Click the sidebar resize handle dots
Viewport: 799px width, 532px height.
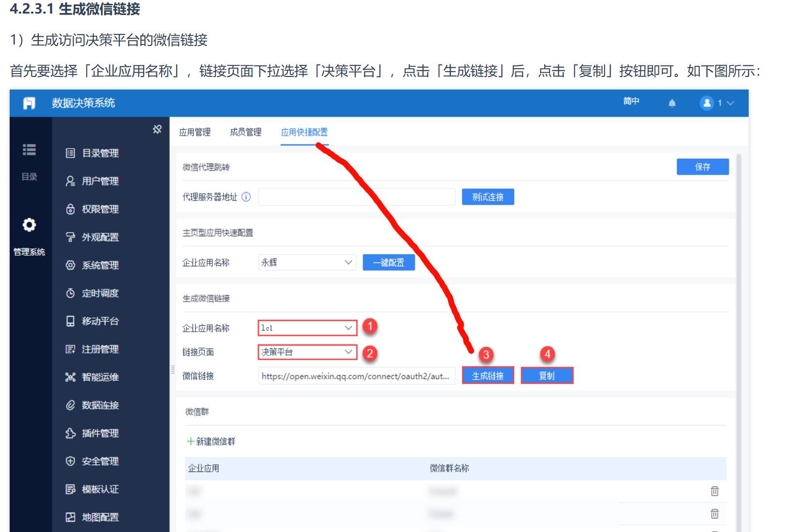click(x=173, y=369)
